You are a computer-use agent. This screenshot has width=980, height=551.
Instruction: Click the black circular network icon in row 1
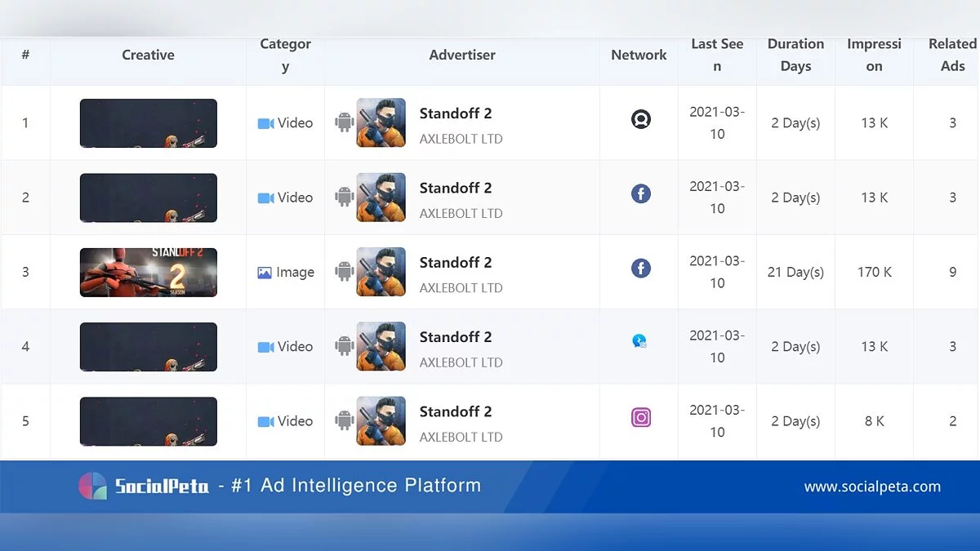coord(641,120)
